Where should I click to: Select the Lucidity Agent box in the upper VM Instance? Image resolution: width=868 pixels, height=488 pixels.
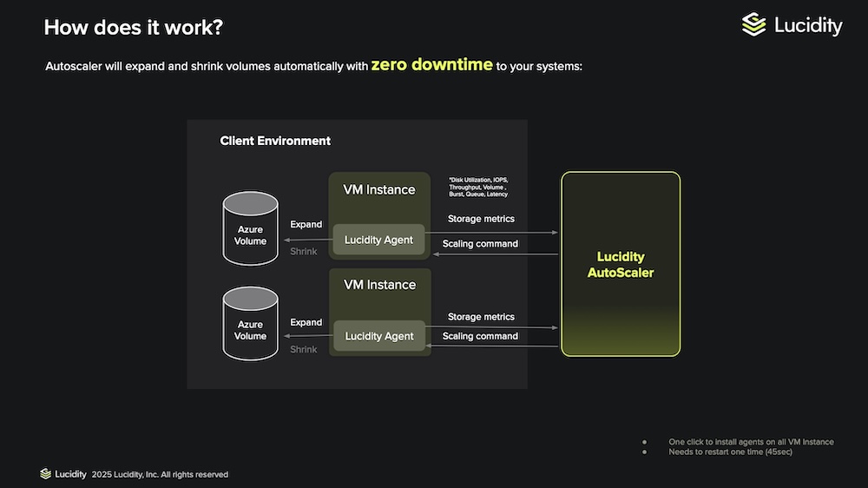click(x=378, y=240)
